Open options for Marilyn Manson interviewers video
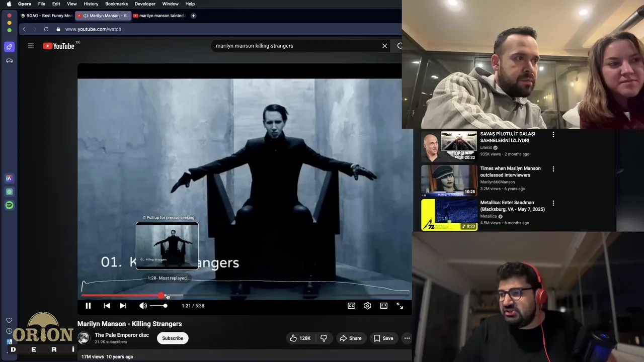Image resolution: width=644 pixels, height=362 pixels. [x=553, y=169]
